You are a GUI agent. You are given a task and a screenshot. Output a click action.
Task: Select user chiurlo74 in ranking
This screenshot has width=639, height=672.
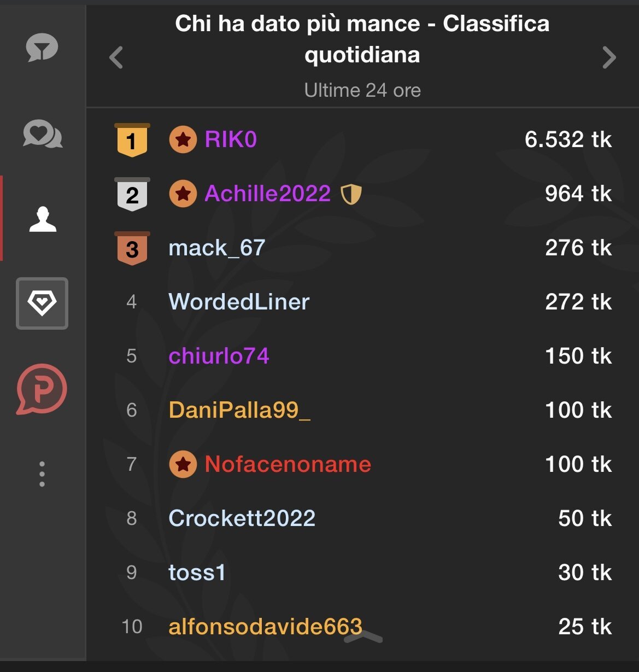point(219,356)
